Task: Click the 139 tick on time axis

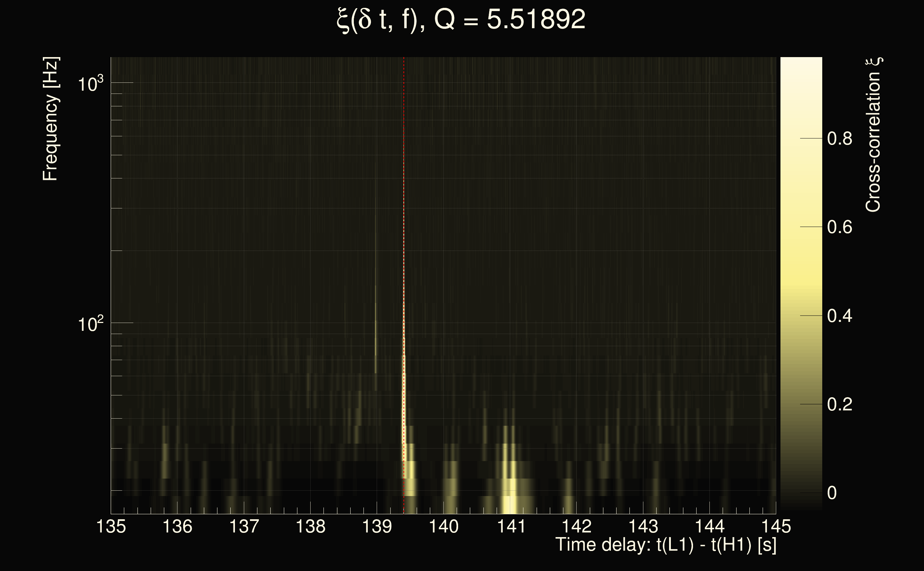Action: tap(377, 526)
